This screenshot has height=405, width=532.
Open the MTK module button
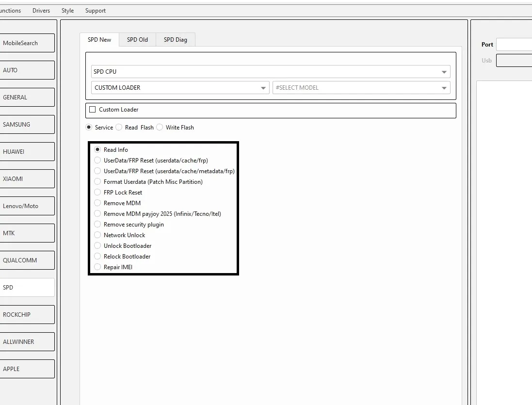coord(27,233)
